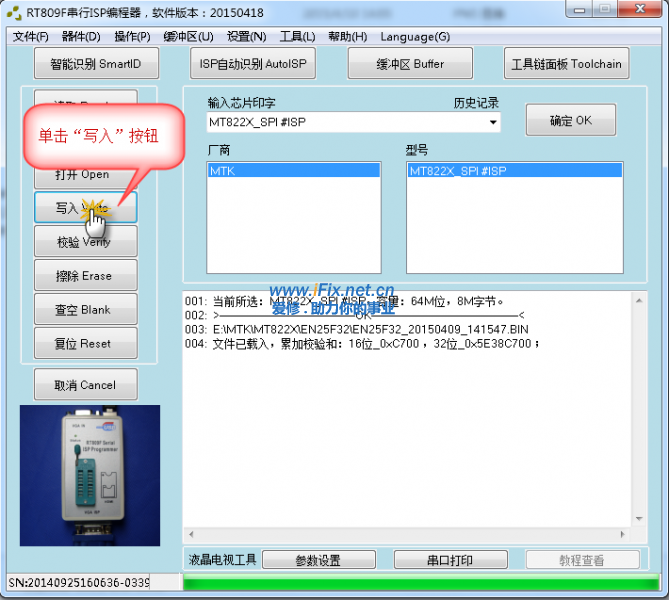Click the 擦除 Erase button
The image size is (669, 600).
pos(84,276)
